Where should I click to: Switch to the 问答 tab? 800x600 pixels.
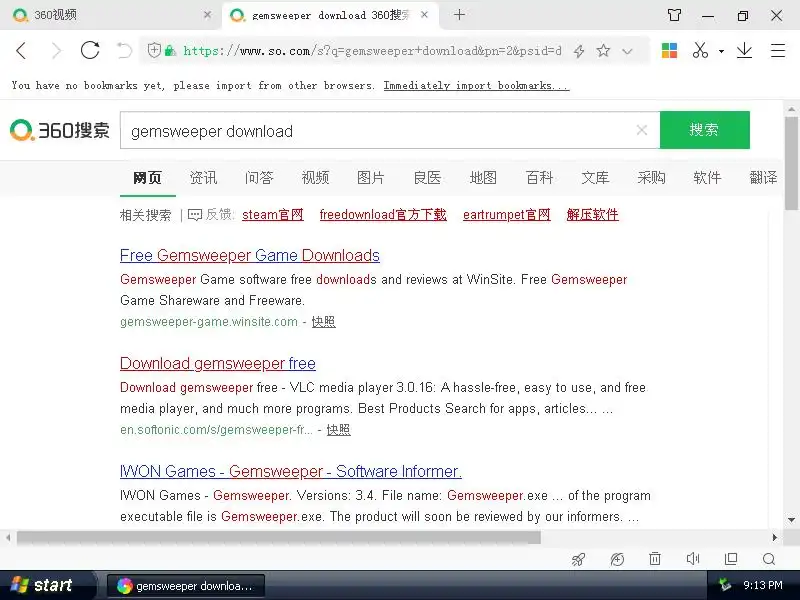click(259, 178)
